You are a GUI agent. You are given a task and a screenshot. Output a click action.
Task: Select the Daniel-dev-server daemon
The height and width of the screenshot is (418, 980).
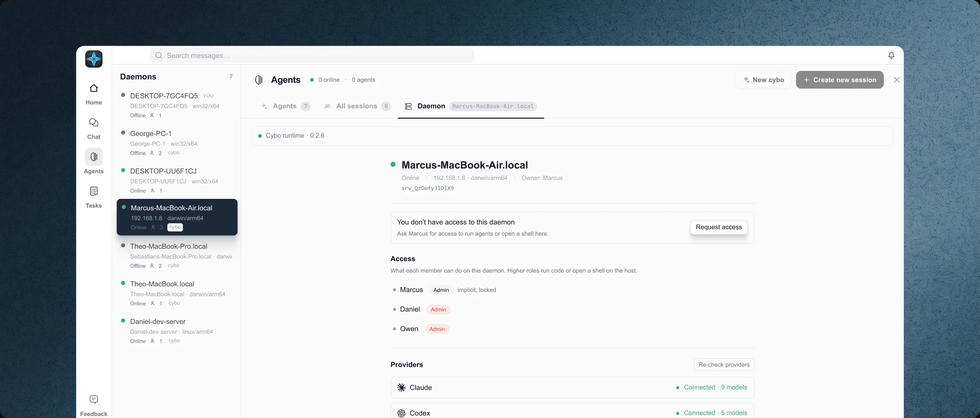click(x=177, y=331)
